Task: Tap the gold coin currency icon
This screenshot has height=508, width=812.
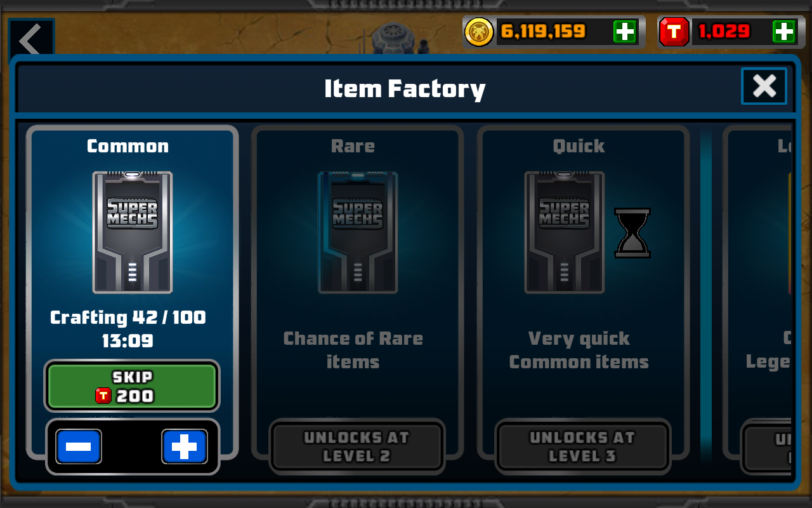Action: pyautogui.click(x=479, y=32)
